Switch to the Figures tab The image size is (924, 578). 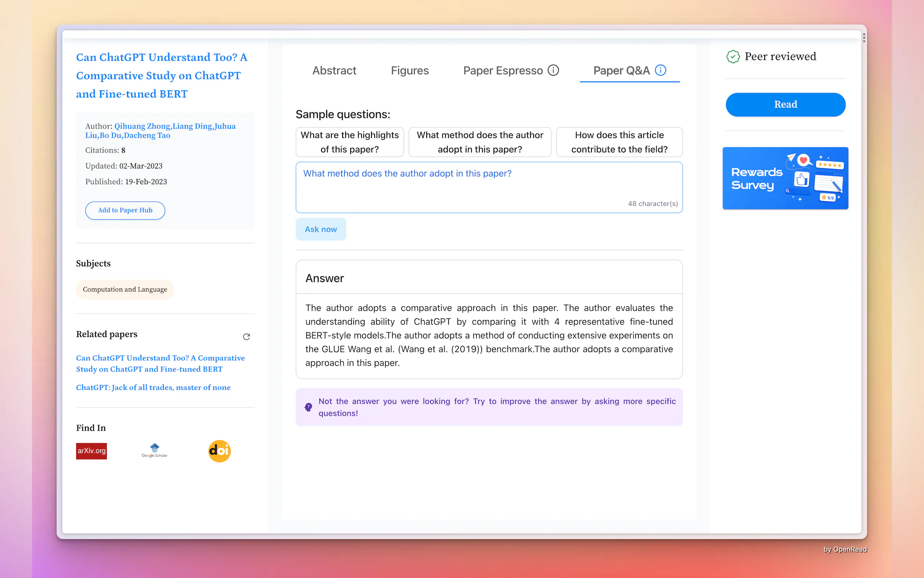click(x=410, y=70)
